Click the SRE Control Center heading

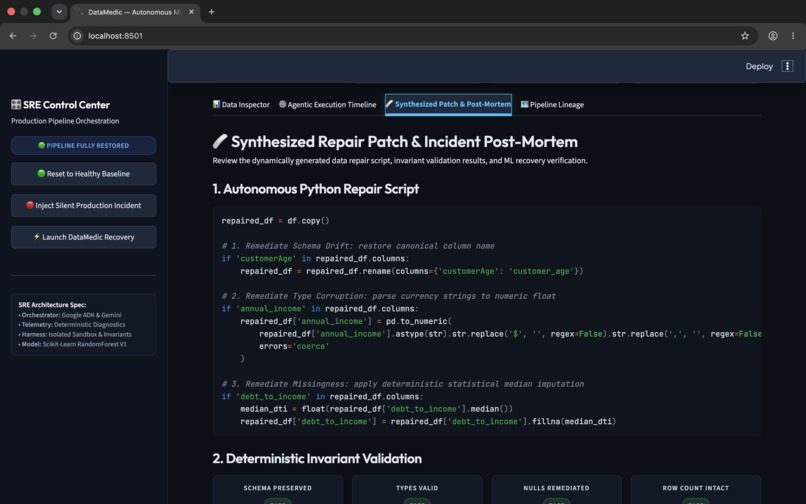click(x=61, y=105)
